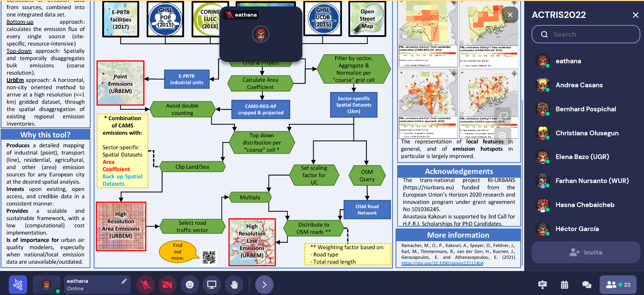Click Bernhard Pospichal's avatar icon
The image size is (644, 295).
pyautogui.click(x=542, y=109)
